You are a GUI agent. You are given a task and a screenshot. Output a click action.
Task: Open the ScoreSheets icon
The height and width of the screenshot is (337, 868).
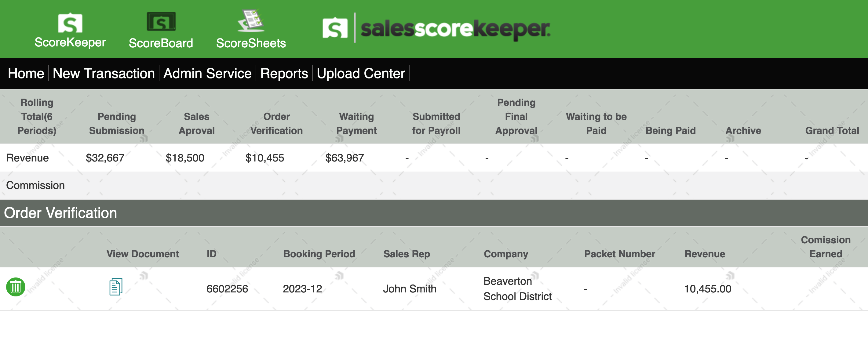(251, 20)
